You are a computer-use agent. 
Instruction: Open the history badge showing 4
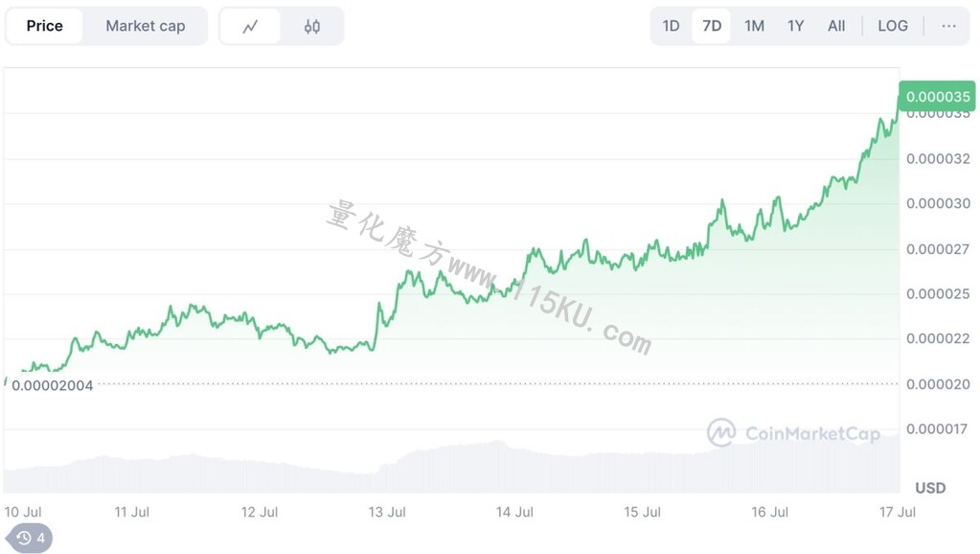point(30,538)
